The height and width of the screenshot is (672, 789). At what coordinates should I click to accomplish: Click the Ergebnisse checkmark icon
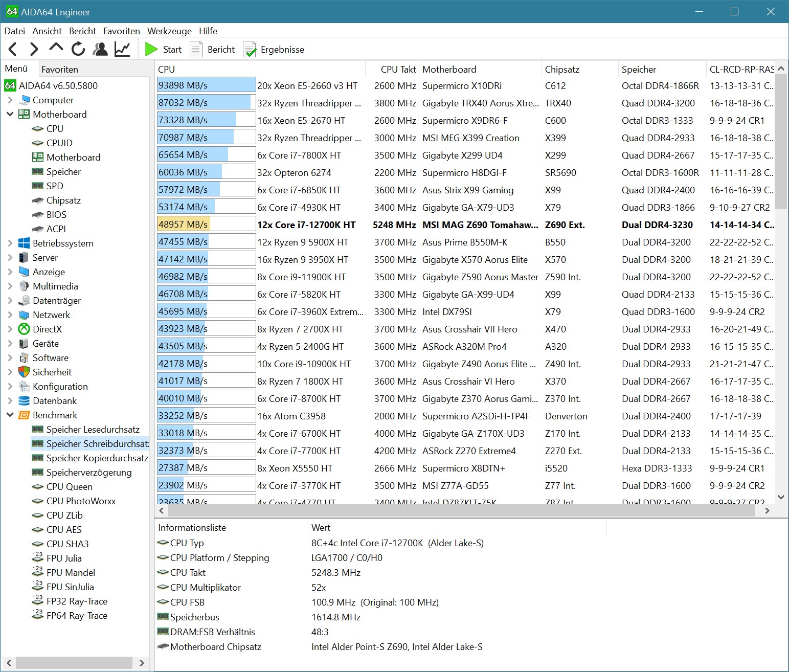coord(250,49)
